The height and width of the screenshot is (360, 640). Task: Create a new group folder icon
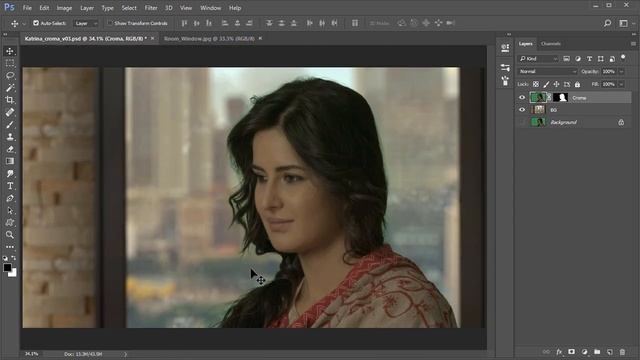tap(597, 351)
